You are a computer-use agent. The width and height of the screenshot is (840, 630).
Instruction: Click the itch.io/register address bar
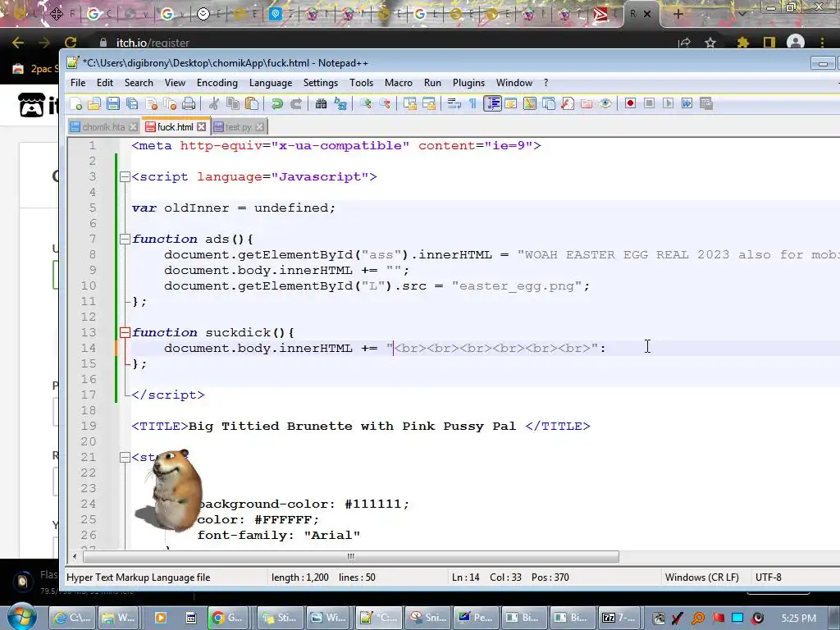[153, 43]
